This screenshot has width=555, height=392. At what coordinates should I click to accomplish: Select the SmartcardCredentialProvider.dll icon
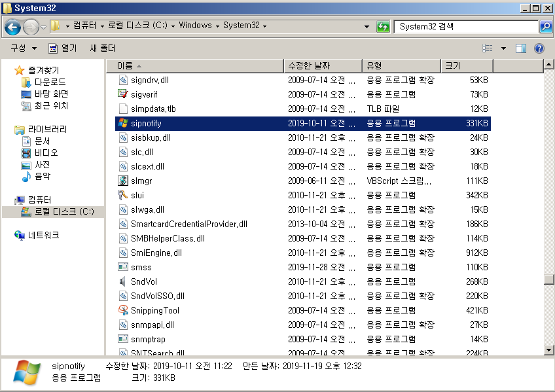123,224
